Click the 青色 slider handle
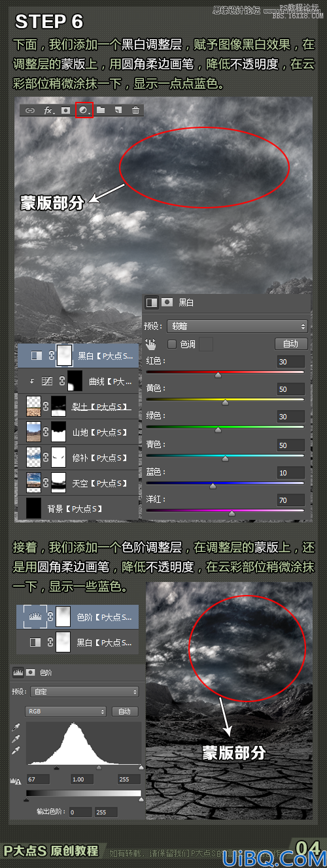Image resolution: width=327 pixels, height=868 pixels. pyautogui.click(x=226, y=458)
